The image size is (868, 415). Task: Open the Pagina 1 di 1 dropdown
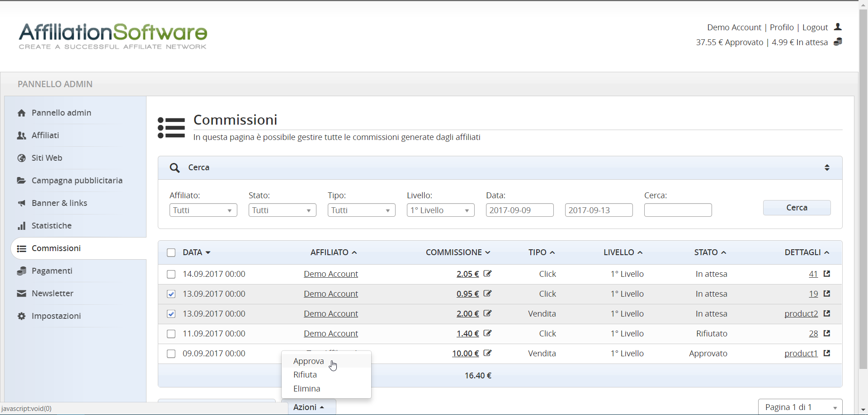(x=800, y=407)
